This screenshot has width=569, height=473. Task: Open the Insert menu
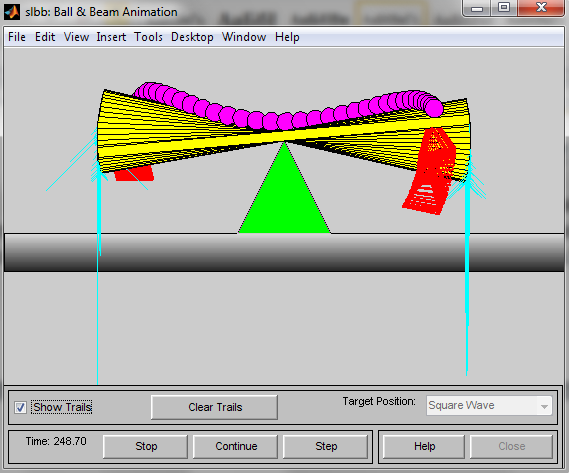click(x=111, y=37)
